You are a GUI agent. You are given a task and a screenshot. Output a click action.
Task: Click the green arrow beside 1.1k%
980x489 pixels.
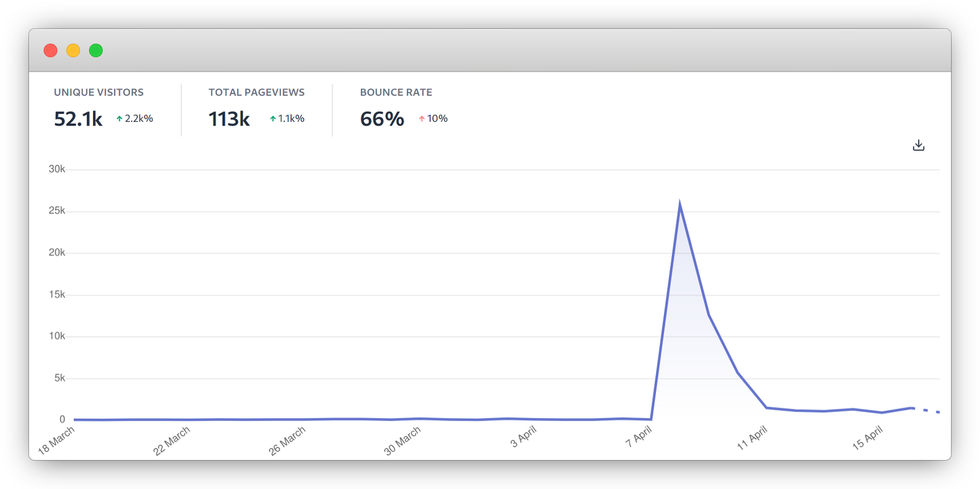point(273,119)
